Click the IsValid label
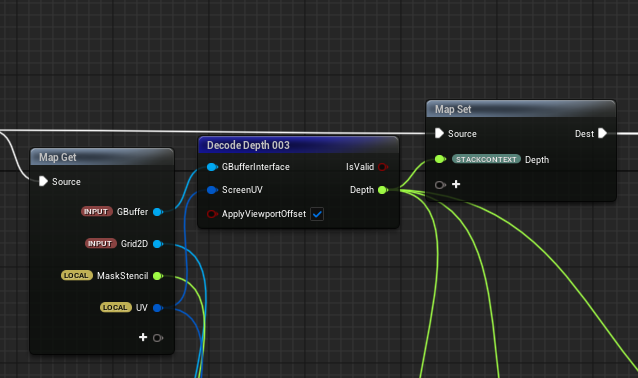The width and height of the screenshot is (638, 378). pos(360,167)
